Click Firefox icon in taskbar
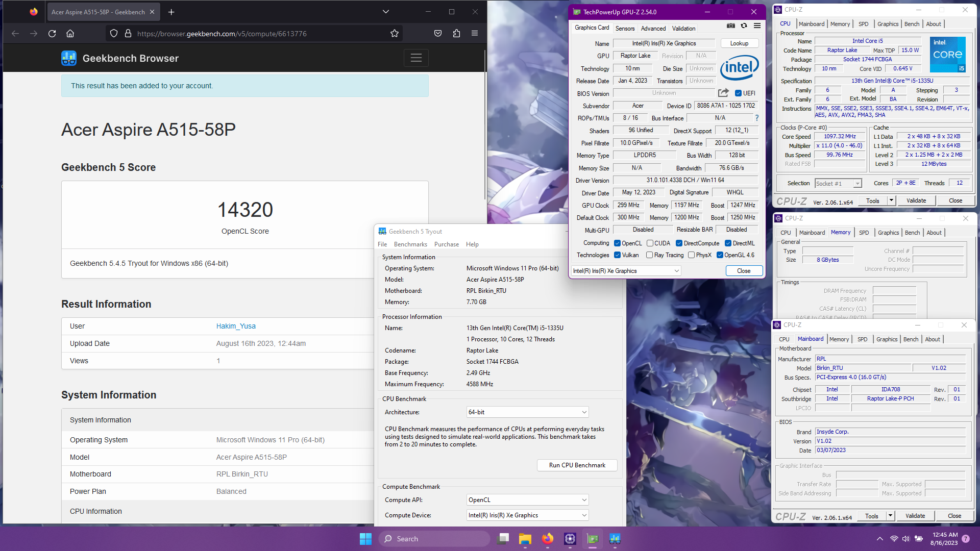Viewport: 980px width, 551px height. 548,539
